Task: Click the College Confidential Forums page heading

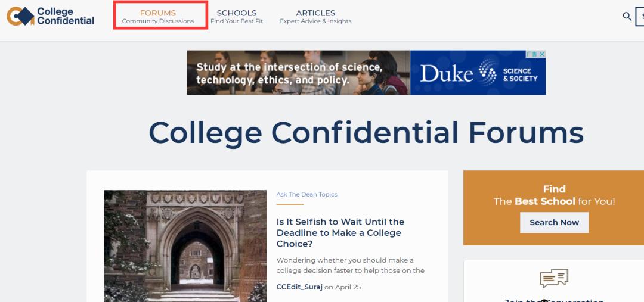Action: 366,132
